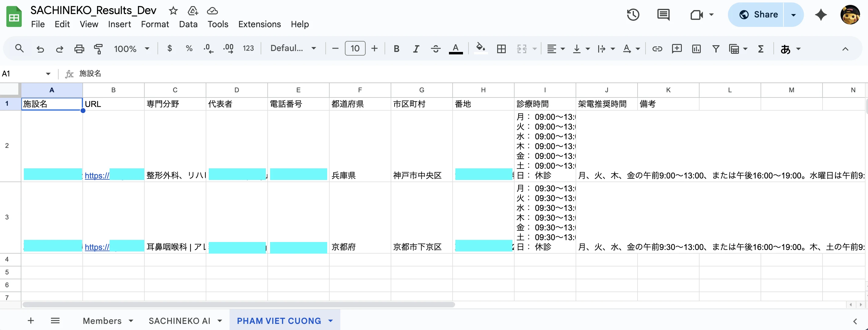Open the fill color paint bucket

click(480, 48)
